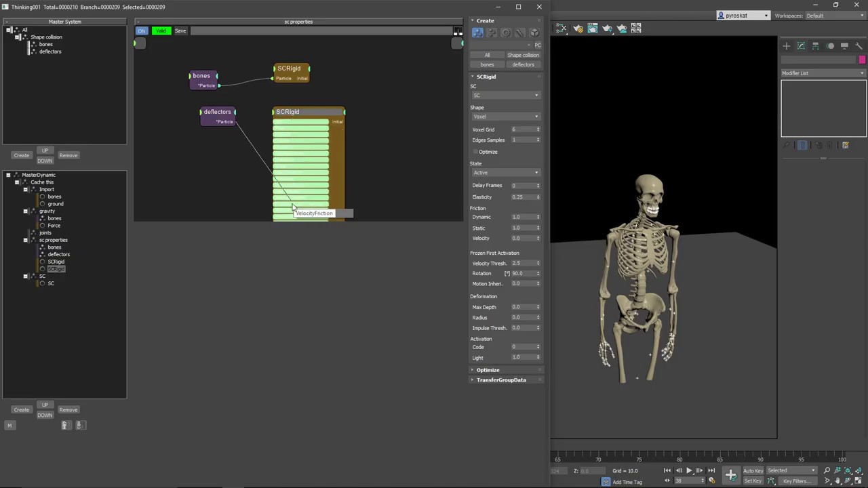868x488 pixels.
Task: Open the Shape dropdown showing Voxel
Action: [505, 117]
